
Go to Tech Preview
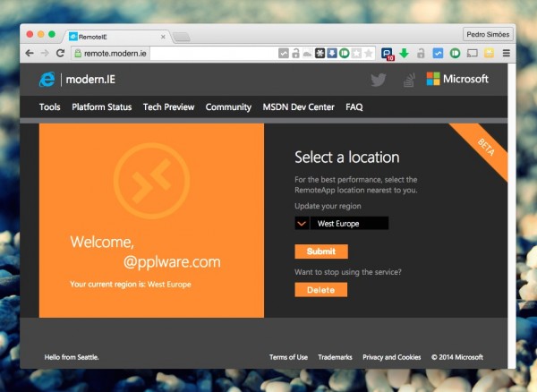[168, 107]
